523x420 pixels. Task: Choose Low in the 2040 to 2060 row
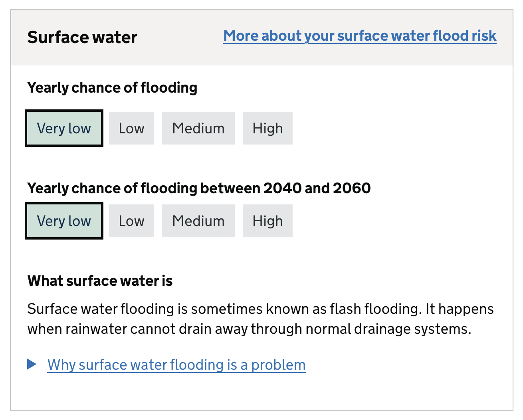(131, 221)
